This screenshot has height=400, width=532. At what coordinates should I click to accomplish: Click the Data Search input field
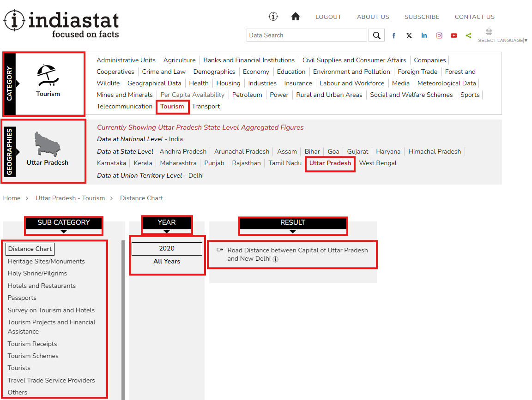[x=307, y=36]
